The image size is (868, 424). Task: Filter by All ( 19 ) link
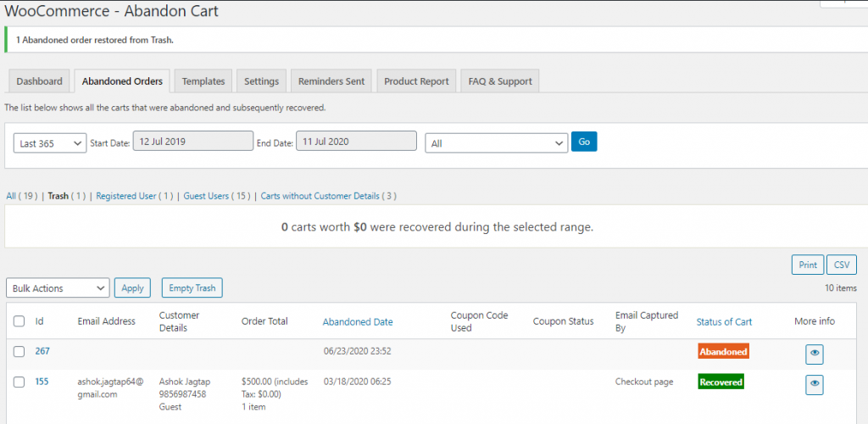pyautogui.click(x=21, y=196)
